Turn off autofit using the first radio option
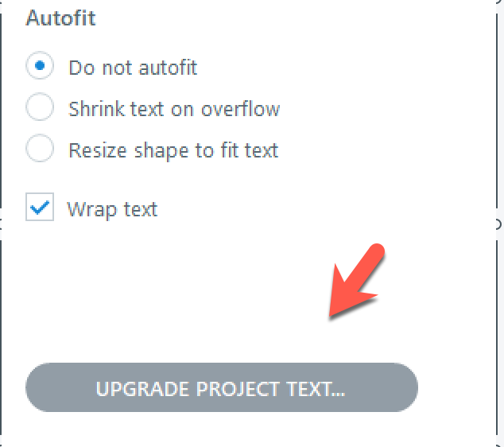This screenshot has height=447, width=504. click(x=40, y=67)
